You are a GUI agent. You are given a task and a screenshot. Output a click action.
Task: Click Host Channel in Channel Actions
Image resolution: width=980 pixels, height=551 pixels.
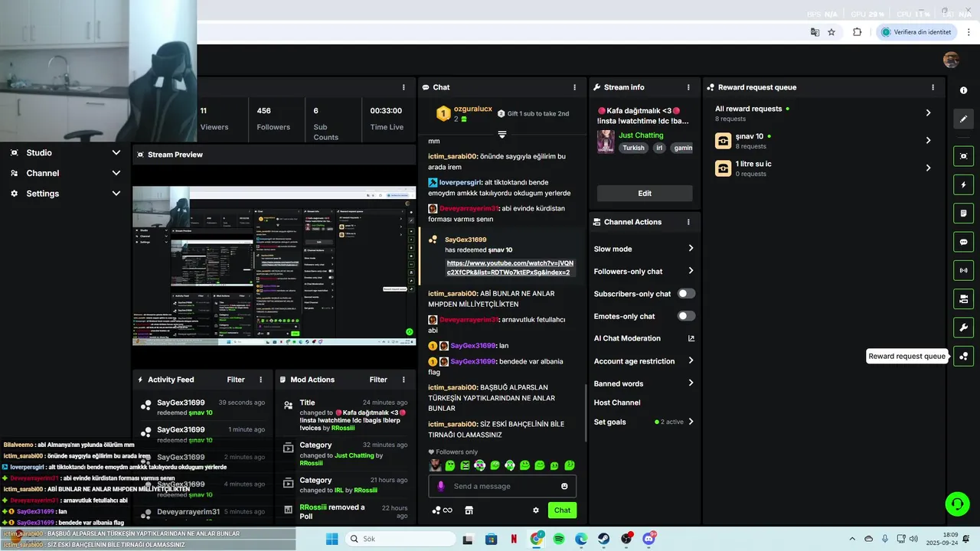click(x=617, y=403)
